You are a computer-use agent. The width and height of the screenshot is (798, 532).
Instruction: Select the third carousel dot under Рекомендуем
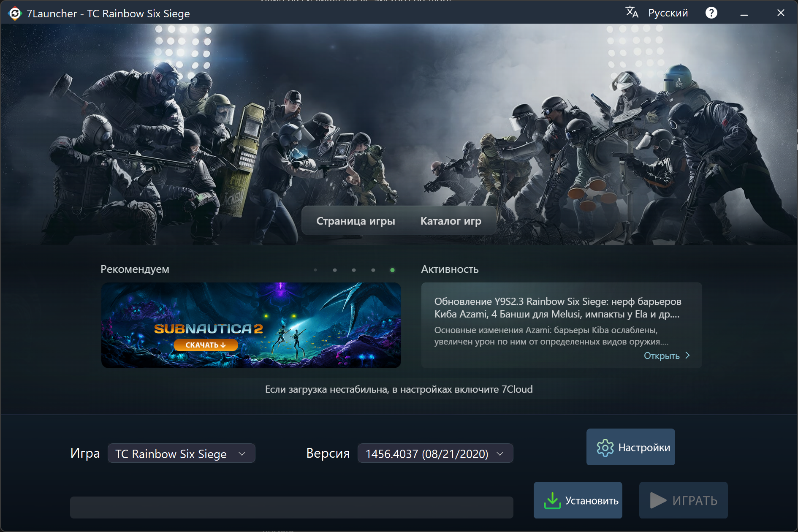(x=354, y=270)
